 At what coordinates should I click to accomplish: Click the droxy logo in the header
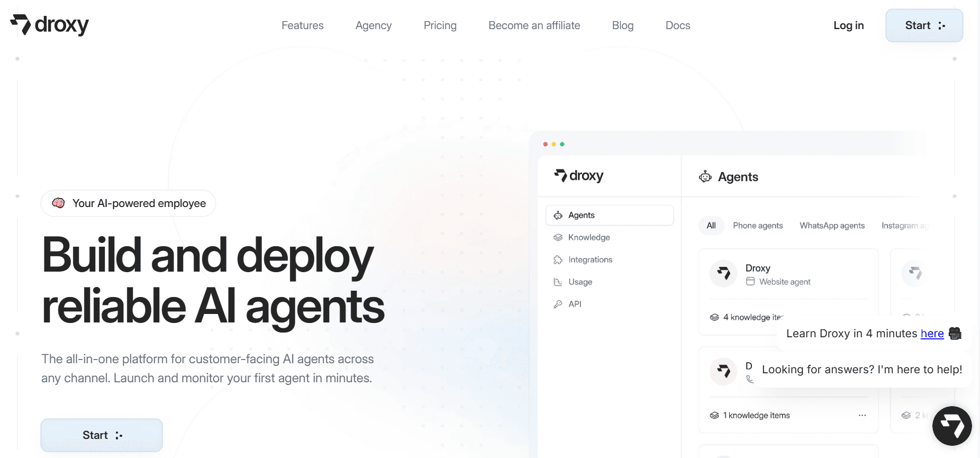pyautogui.click(x=49, y=25)
